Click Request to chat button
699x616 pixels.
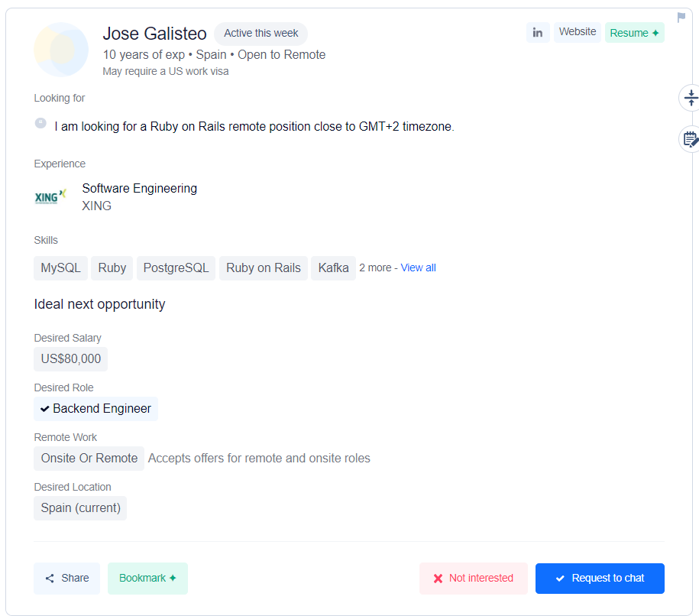click(x=600, y=579)
